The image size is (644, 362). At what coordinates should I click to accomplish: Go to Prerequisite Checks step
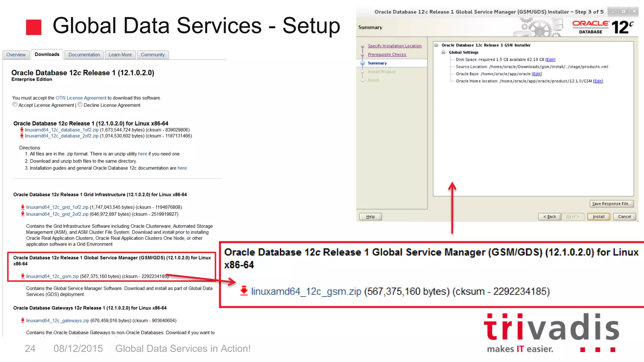coord(387,54)
